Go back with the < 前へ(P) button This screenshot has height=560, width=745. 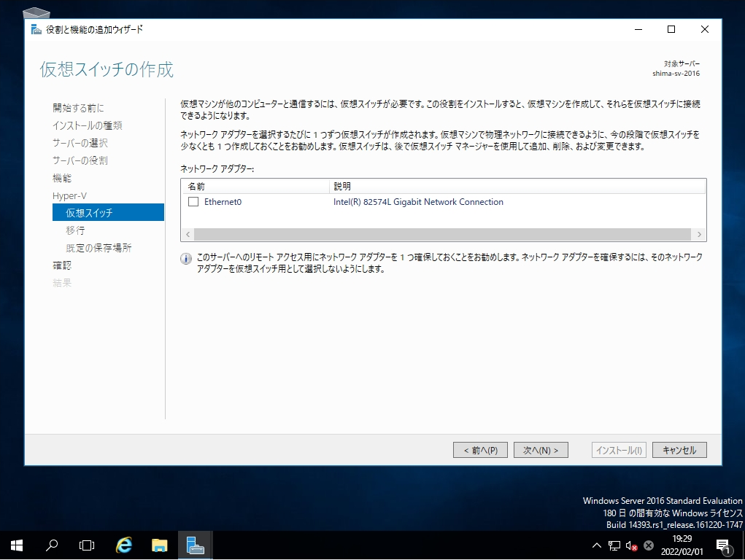pyautogui.click(x=480, y=450)
